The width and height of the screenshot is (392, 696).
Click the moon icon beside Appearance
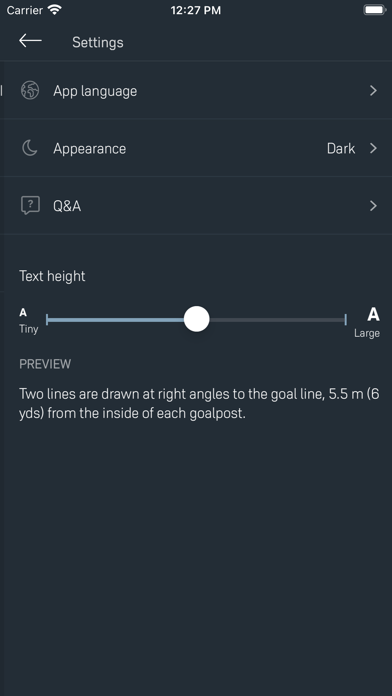(30, 148)
